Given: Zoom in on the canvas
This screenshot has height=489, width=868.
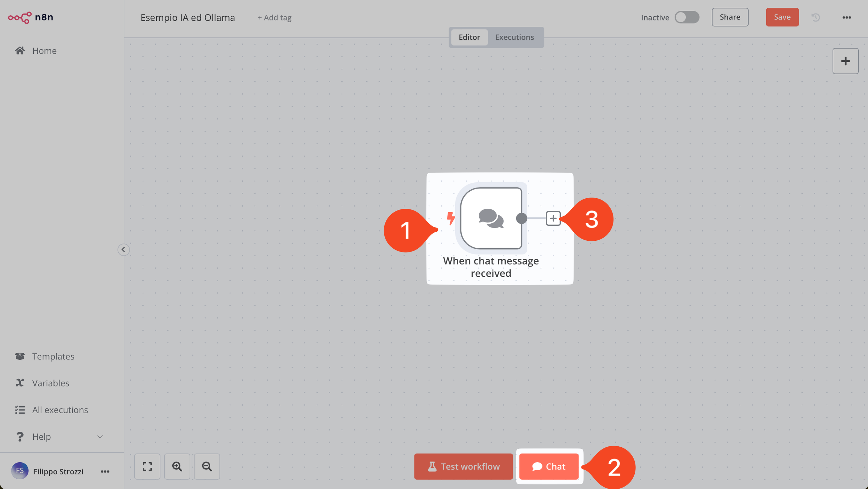Looking at the screenshot, I should pos(177,466).
